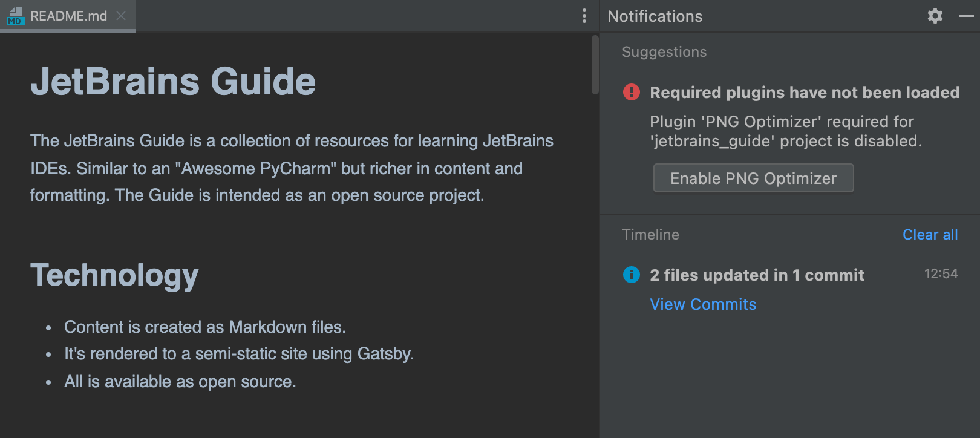Close the README.md editor tab
The width and height of the screenshot is (980, 438).
[121, 16]
